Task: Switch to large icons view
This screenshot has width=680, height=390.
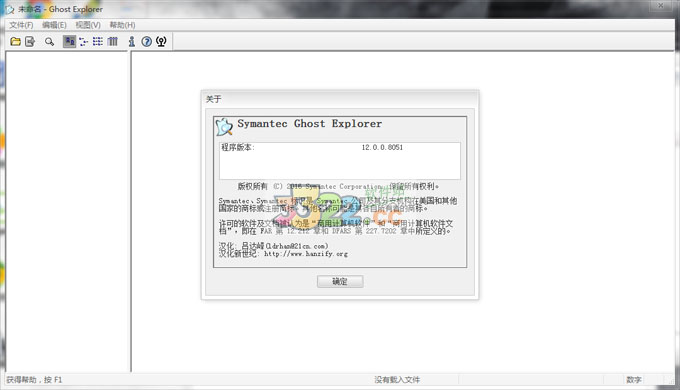Action: (x=69, y=42)
